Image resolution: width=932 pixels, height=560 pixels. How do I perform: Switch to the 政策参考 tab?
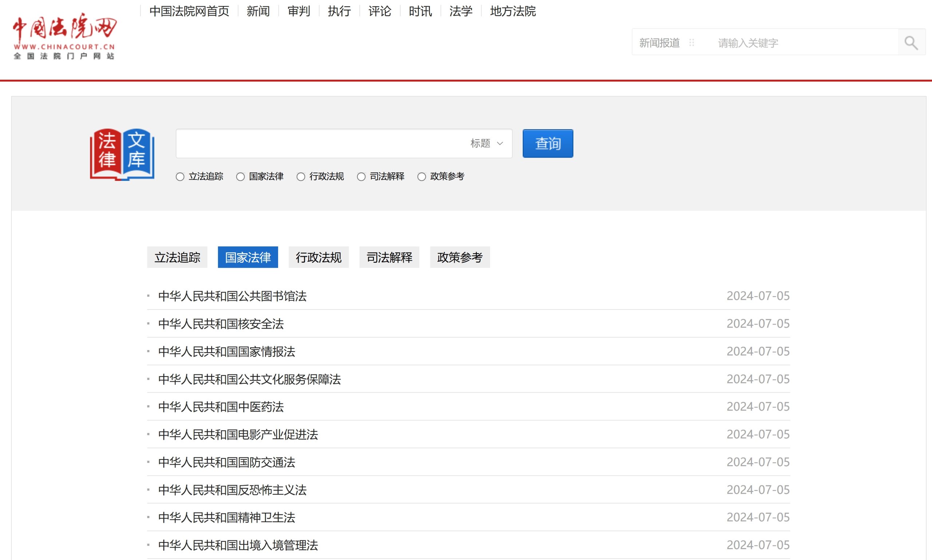point(460,257)
